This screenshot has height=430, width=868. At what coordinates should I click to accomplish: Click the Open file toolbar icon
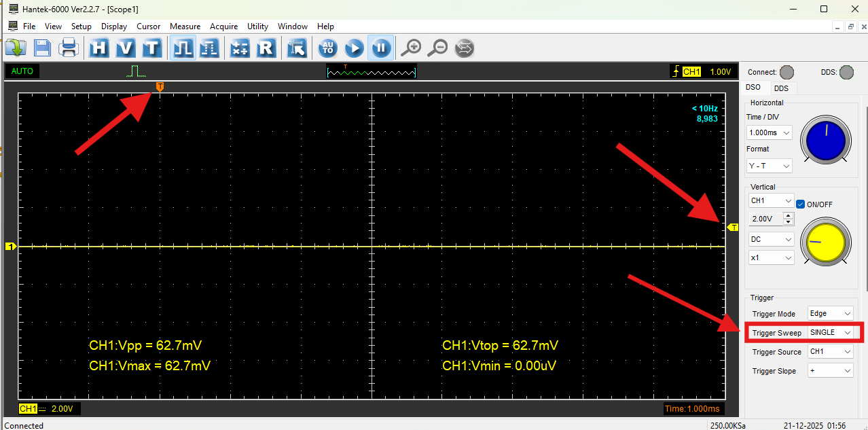click(x=16, y=48)
